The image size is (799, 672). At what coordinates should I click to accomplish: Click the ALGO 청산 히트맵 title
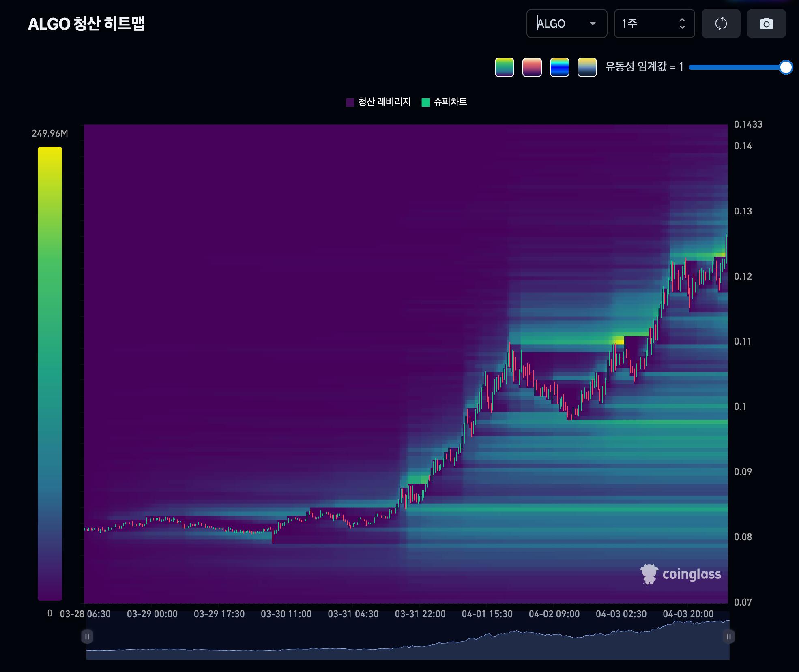pyautogui.click(x=86, y=24)
